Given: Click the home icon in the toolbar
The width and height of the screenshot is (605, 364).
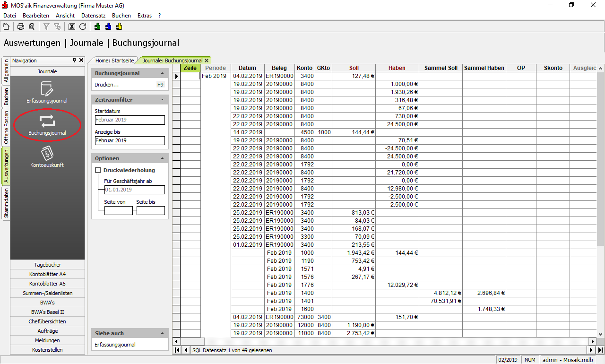Looking at the screenshot, I should click(6, 26).
